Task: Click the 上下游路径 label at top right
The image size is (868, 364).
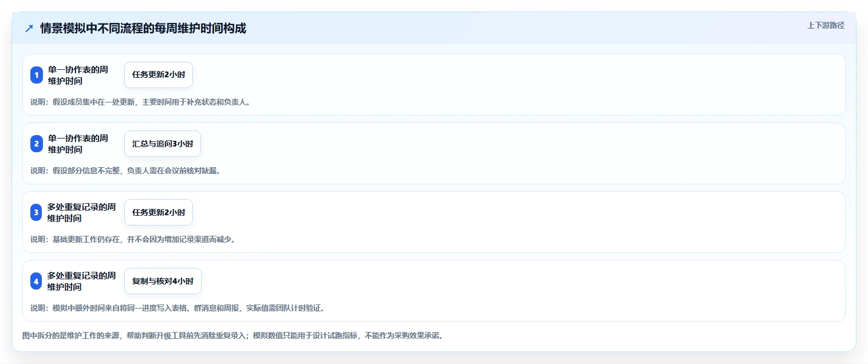Action: point(826,25)
